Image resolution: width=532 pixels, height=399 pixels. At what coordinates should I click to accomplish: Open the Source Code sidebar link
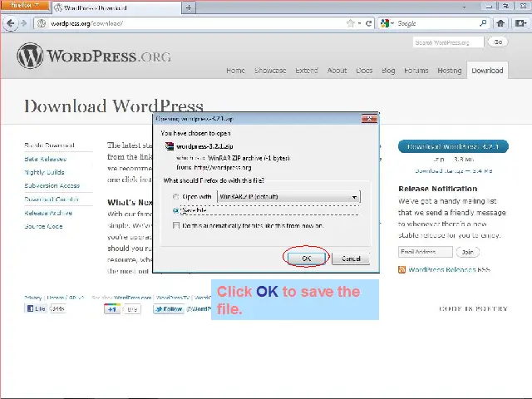pyautogui.click(x=43, y=226)
